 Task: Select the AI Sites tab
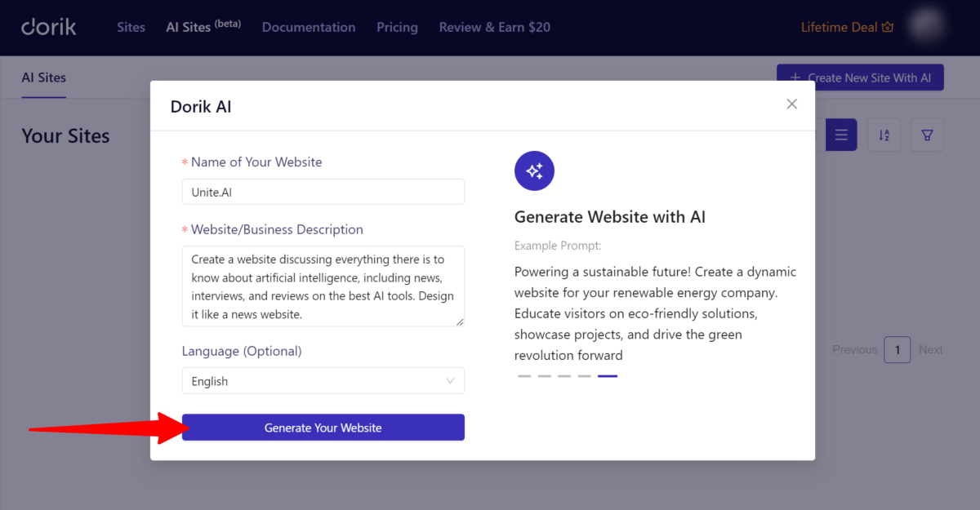click(x=44, y=78)
